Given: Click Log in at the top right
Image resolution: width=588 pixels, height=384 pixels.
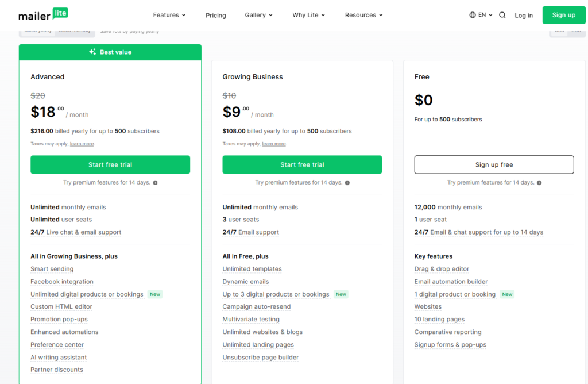Looking at the screenshot, I should tap(524, 15).
